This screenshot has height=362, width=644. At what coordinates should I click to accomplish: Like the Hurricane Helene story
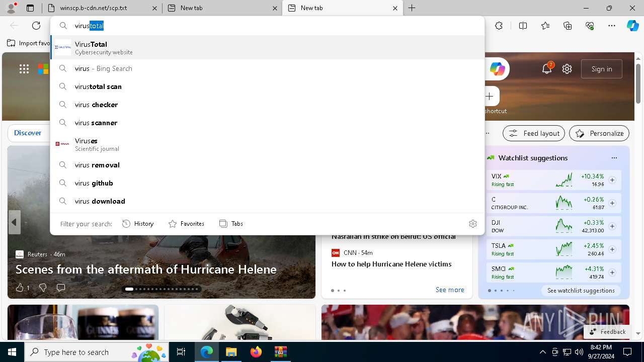coord(20,288)
